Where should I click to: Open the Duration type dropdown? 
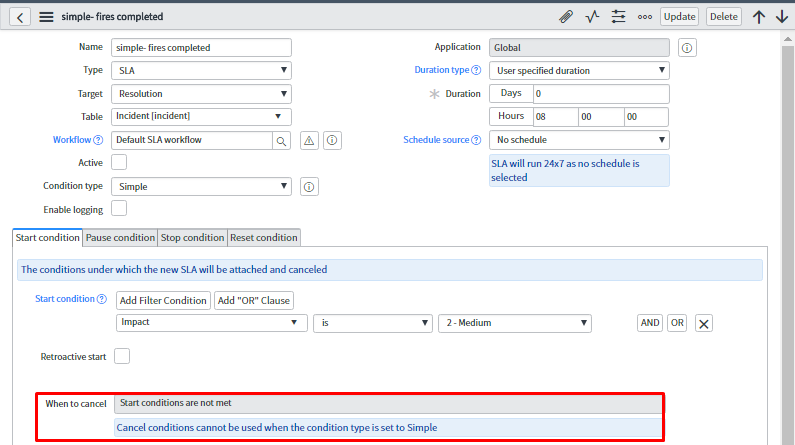[x=579, y=70]
